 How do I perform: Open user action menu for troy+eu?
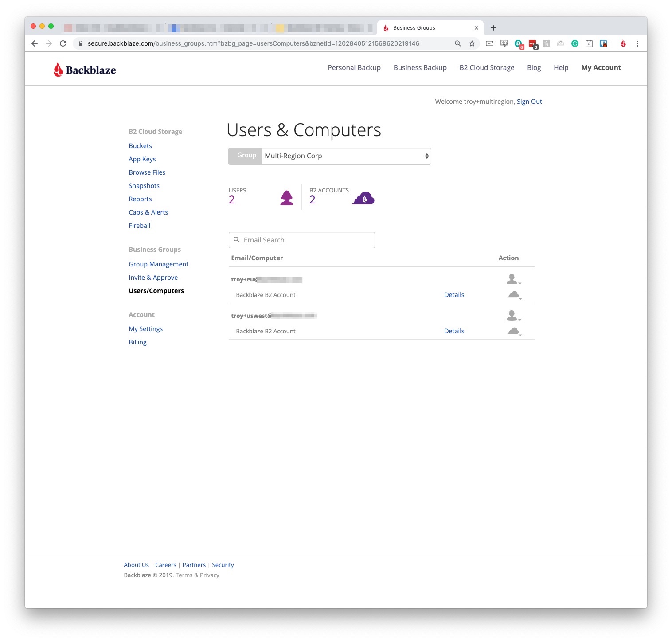(513, 279)
